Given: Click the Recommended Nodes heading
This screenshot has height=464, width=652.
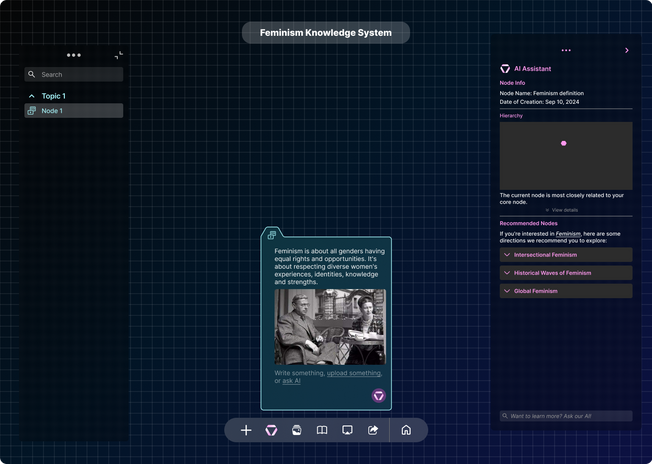Looking at the screenshot, I should click(x=529, y=223).
